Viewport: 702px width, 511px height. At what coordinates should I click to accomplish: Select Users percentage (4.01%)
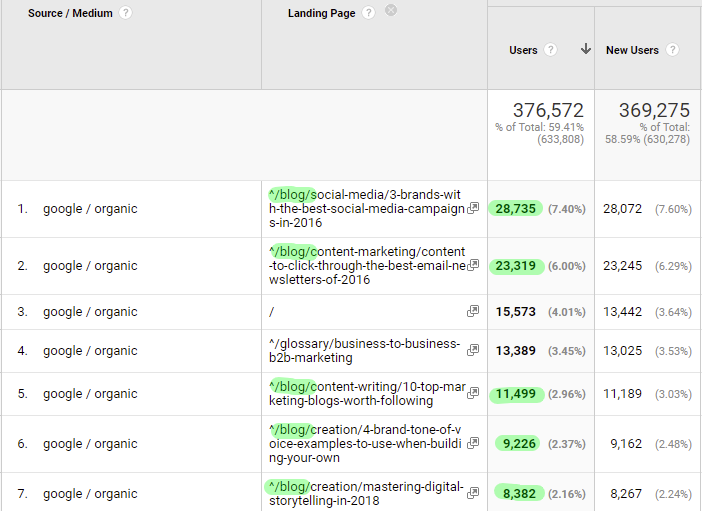coord(567,312)
